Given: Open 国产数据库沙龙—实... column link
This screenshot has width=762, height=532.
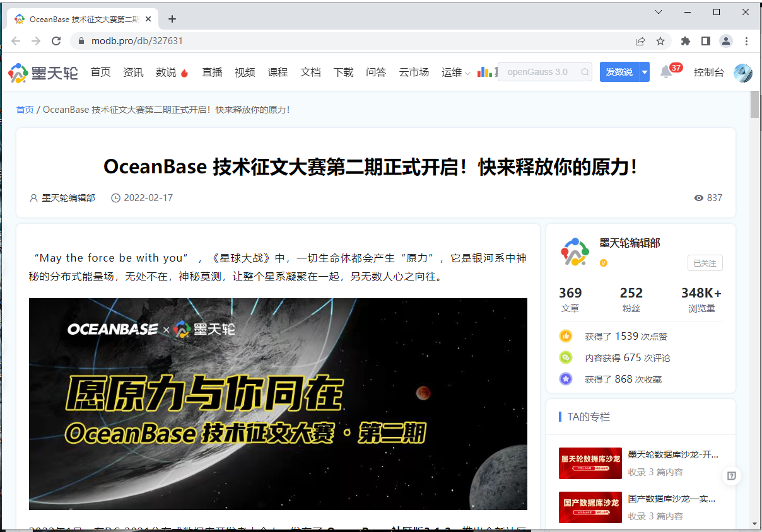Looking at the screenshot, I should tap(672, 499).
